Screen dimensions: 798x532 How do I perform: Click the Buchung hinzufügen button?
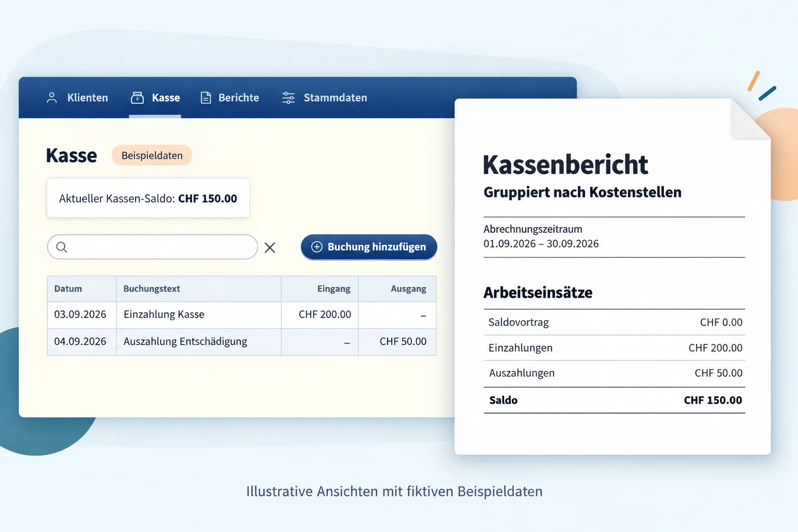[369, 247]
